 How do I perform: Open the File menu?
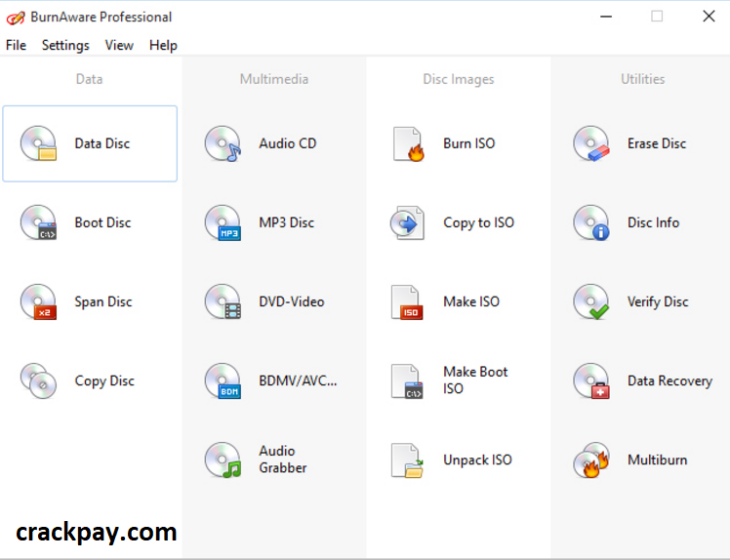16,45
